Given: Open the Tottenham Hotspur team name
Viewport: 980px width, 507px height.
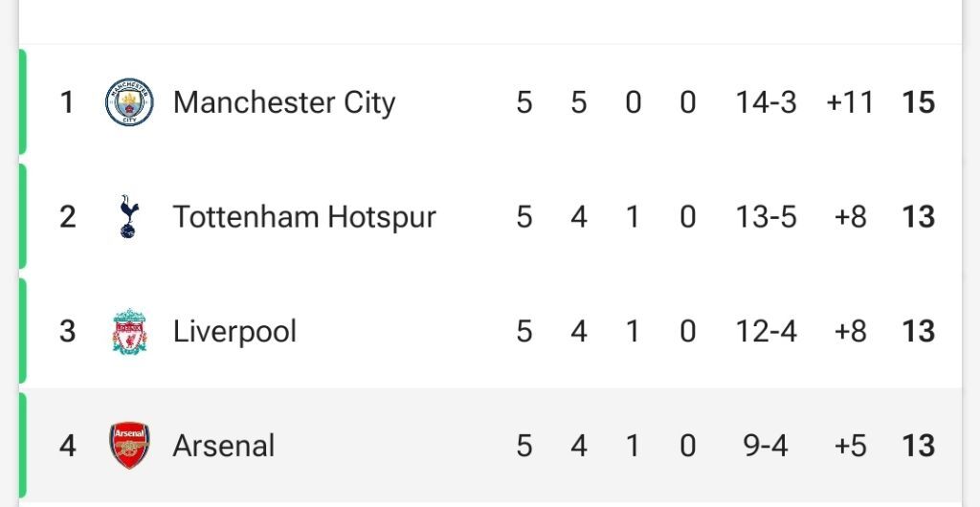Looking at the screenshot, I should pos(304,217).
